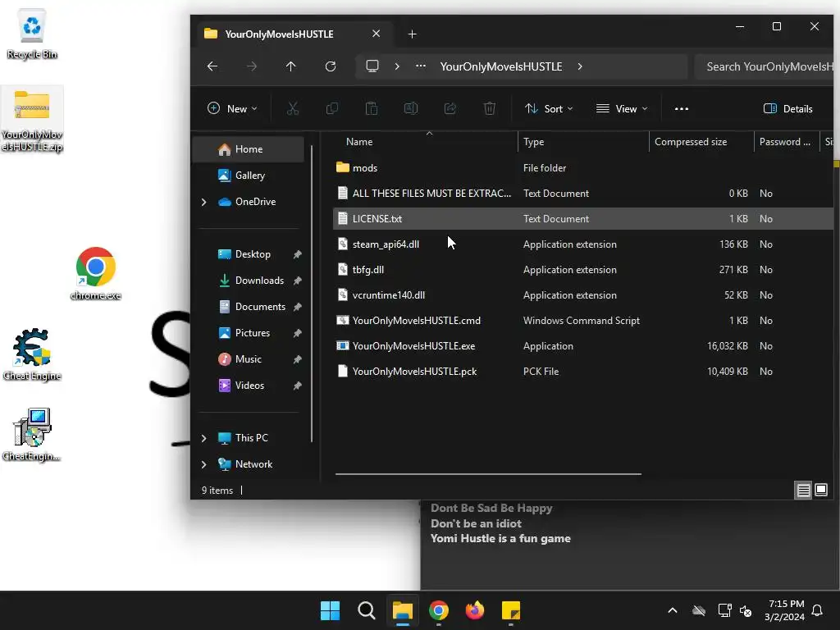Viewport: 840px width, 630px height.
Task: Show hidden system tray icons
Action: [673, 610]
